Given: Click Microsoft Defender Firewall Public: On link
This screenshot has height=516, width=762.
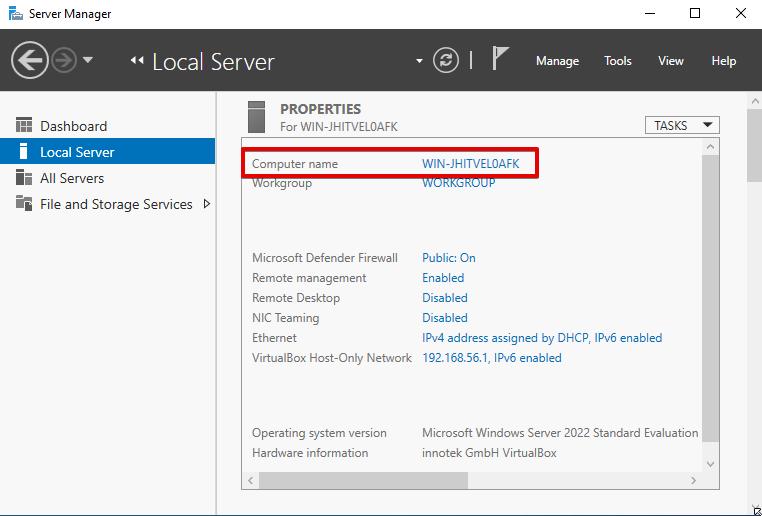Looking at the screenshot, I should tap(448, 258).
